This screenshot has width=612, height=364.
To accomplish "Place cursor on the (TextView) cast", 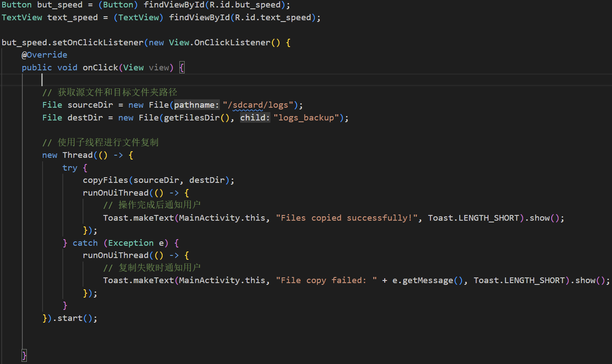I will [138, 18].
